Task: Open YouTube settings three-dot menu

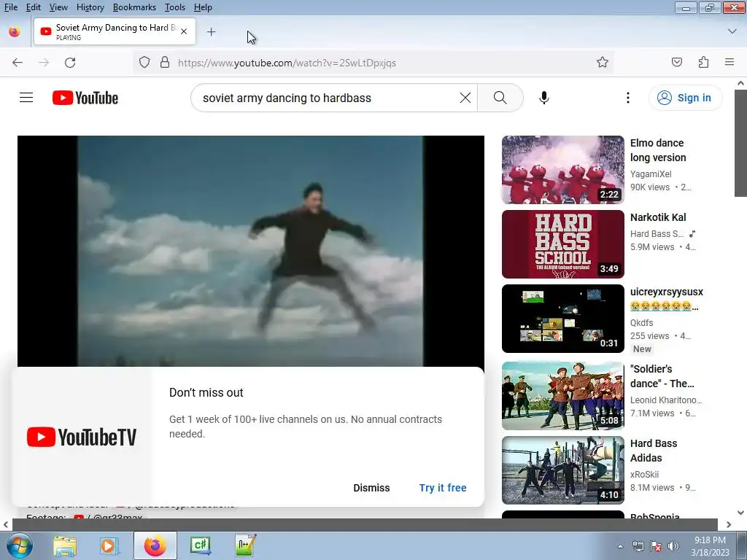Action: (x=628, y=98)
